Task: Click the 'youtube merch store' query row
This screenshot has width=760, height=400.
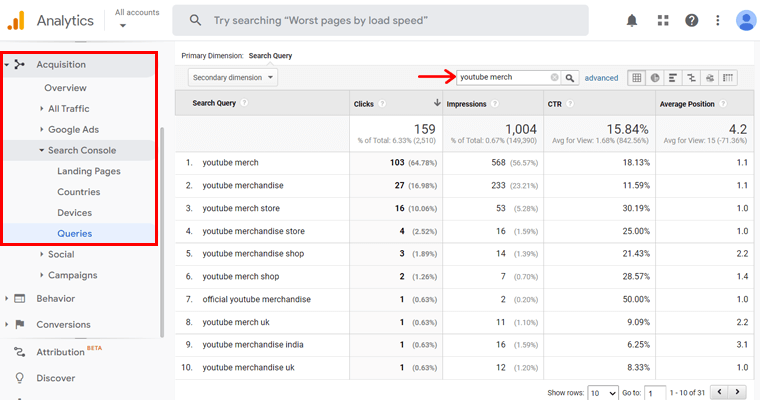Action: click(241, 208)
